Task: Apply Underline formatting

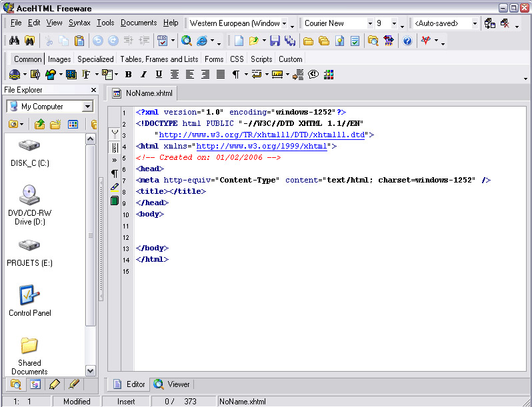Action: click(159, 74)
